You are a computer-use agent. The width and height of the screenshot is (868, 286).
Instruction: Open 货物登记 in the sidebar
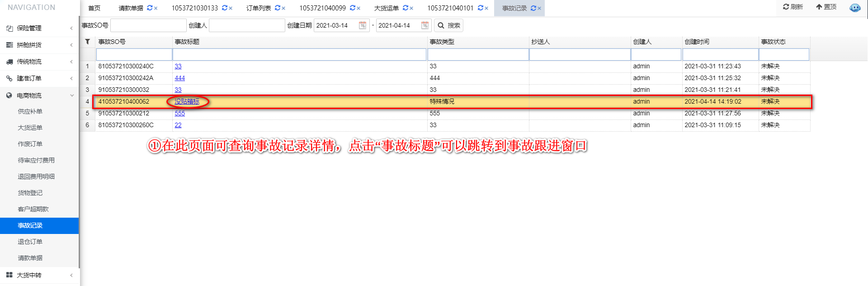(x=30, y=193)
